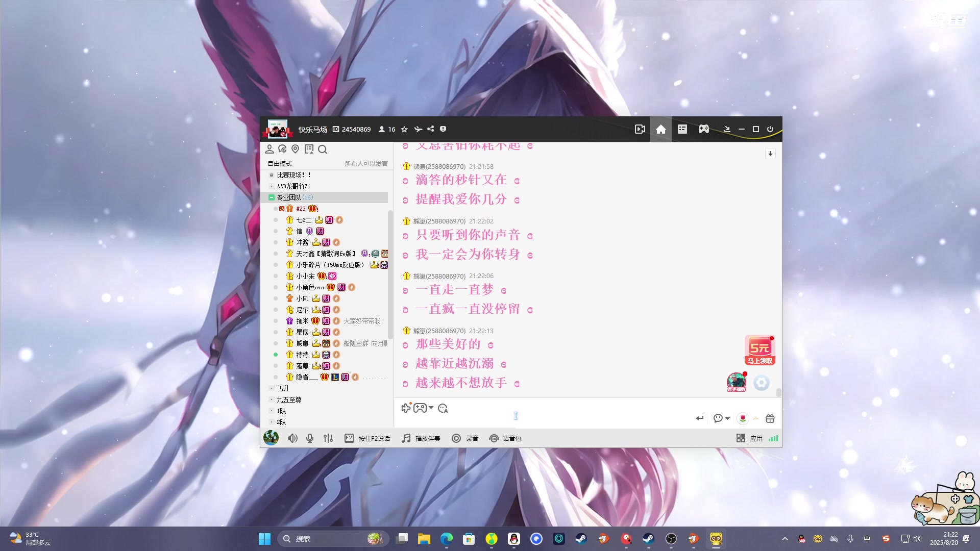Open the gift box icon
This screenshot has height=551, width=980.
[770, 418]
